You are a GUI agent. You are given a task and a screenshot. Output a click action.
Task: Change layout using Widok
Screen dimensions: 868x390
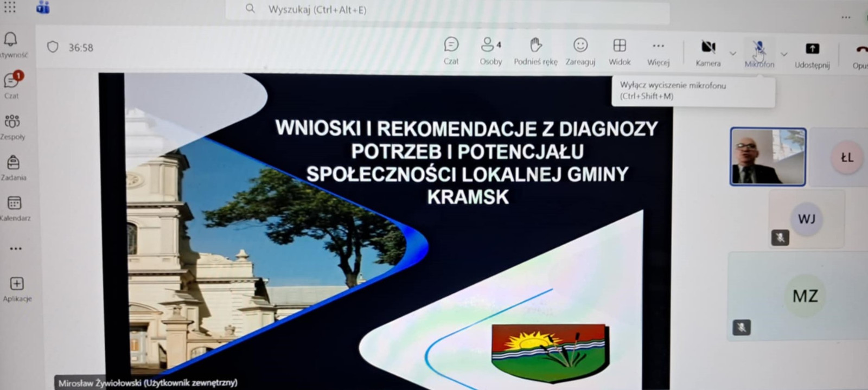click(x=619, y=51)
